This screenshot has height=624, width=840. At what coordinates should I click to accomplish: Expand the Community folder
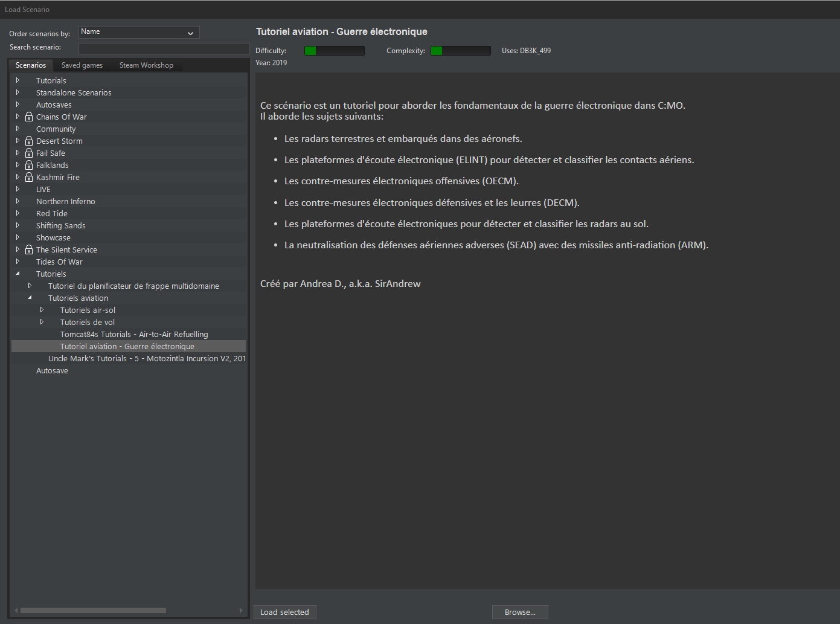point(18,129)
